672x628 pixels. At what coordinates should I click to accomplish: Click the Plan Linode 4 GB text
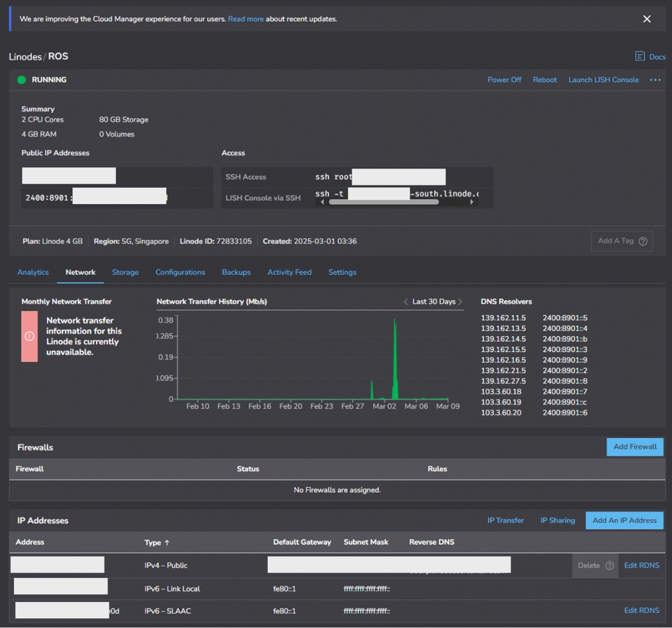click(53, 241)
